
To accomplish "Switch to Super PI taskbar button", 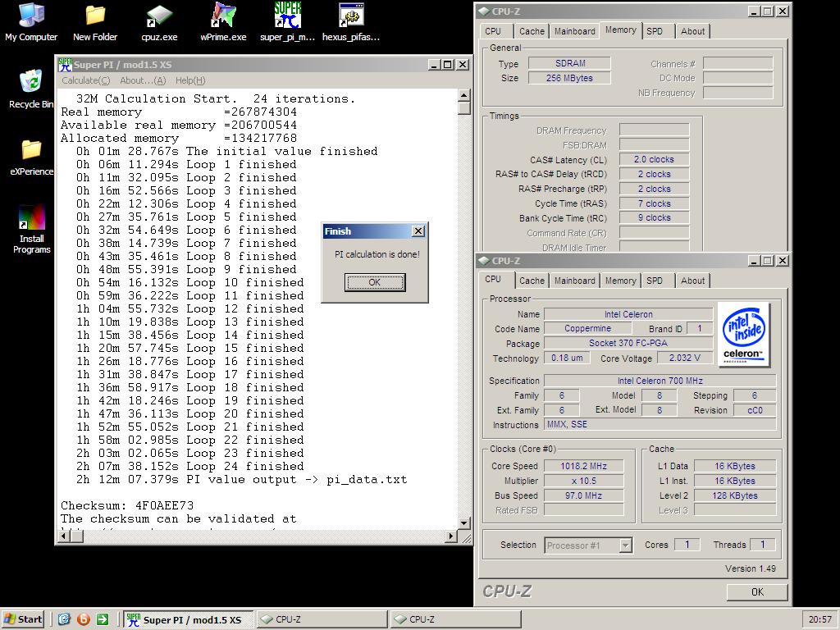I will pyautogui.click(x=189, y=619).
